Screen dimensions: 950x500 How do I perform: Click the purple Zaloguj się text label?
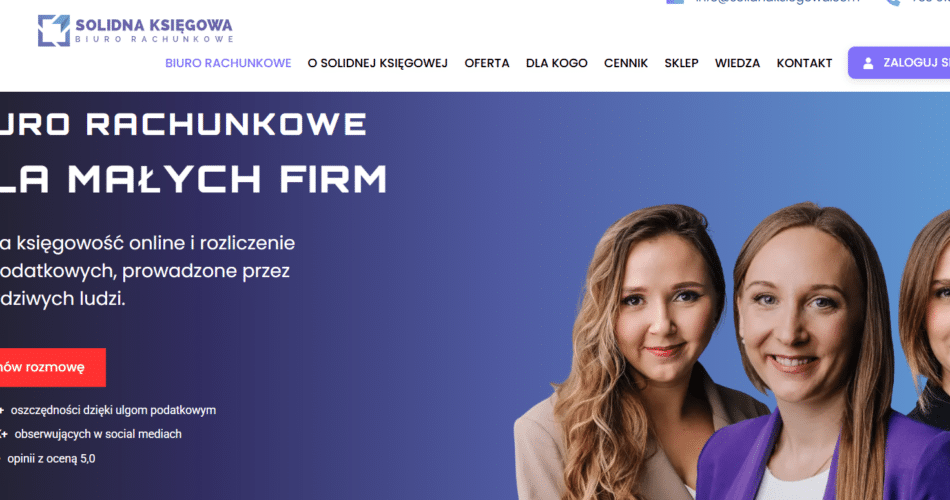916,63
